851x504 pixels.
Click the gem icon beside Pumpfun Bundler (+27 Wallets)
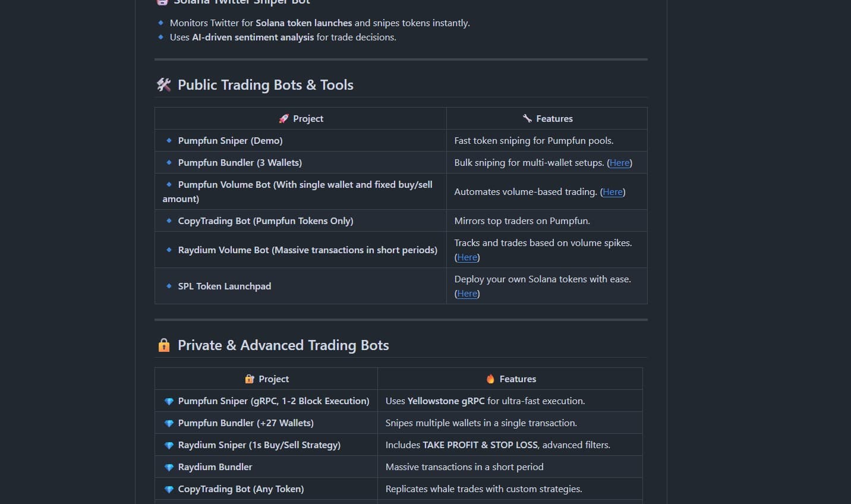pyautogui.click(x=168, y=423)
